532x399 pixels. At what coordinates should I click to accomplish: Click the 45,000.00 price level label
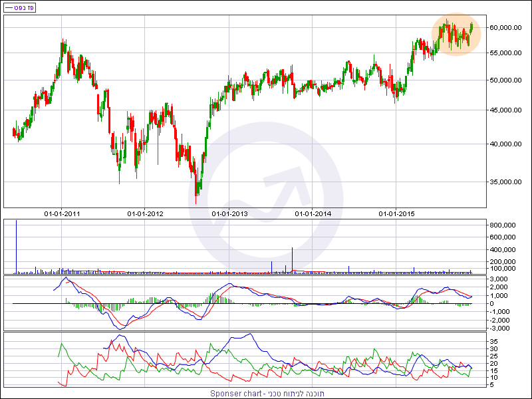click(x=503, y=112)
